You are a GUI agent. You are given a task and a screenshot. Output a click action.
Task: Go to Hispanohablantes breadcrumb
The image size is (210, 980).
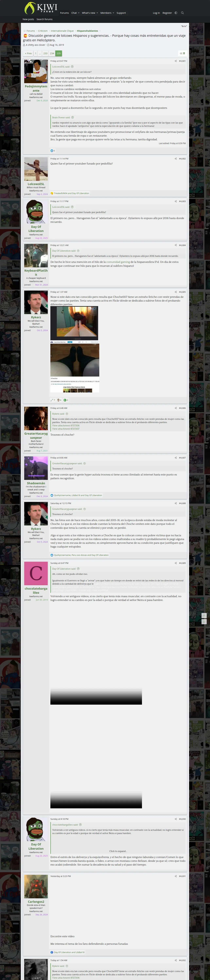click(87, 31)
